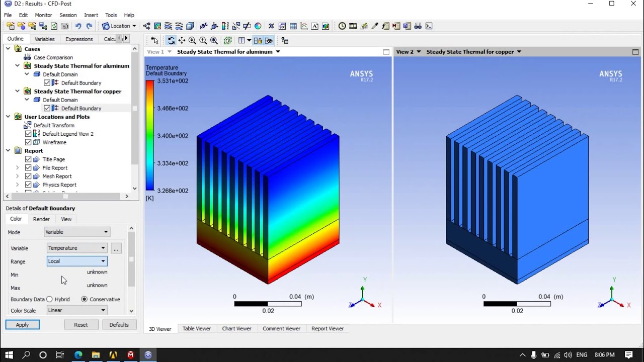Screen dimensions: 644x362
Task: Click the variable ellipsis browse button
Action: [116, 248]
